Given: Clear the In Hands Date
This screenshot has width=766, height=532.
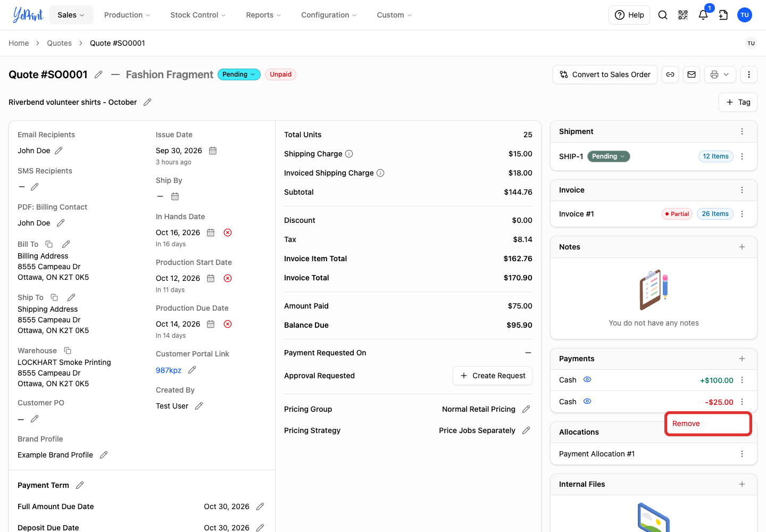Looking at the screenshot, I should tap(228, 232).
